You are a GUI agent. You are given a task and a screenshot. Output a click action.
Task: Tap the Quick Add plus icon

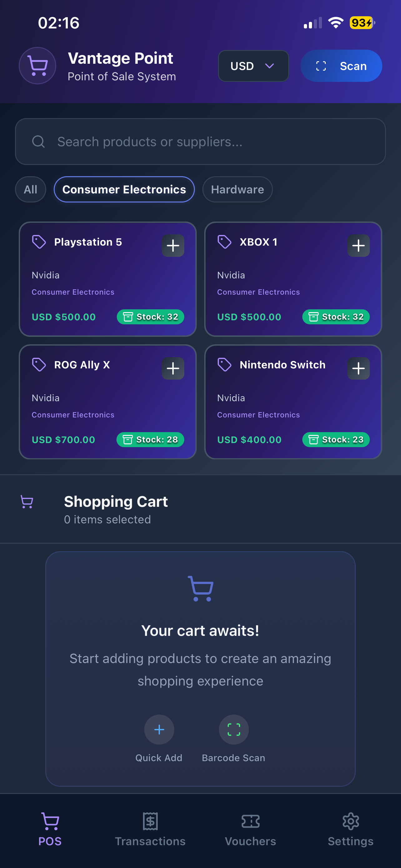pyautogui.click(x=159, y=730)
